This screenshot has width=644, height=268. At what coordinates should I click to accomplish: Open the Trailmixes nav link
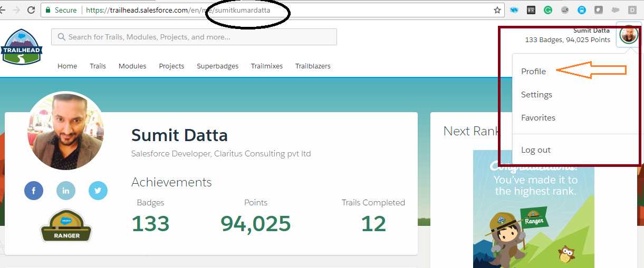pyautogui.click(x=266, y=66)
